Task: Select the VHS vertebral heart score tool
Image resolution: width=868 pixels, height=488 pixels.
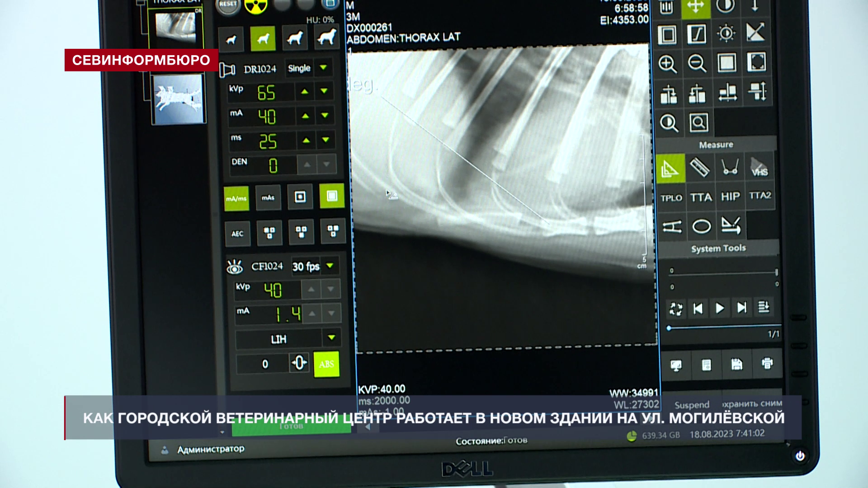Action: pos(759,168)
